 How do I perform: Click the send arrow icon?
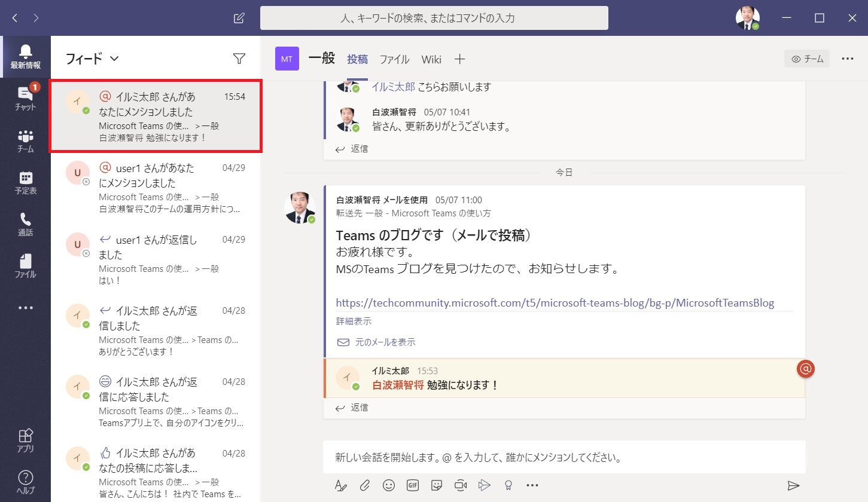click(x=793, y=485)
